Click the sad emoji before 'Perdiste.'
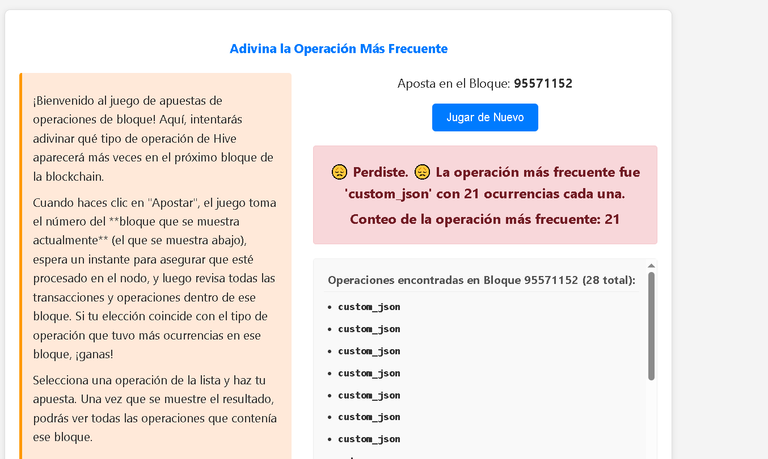Image resolution: width=768 pixels, height=459 pixels. (x=339, y=172)
